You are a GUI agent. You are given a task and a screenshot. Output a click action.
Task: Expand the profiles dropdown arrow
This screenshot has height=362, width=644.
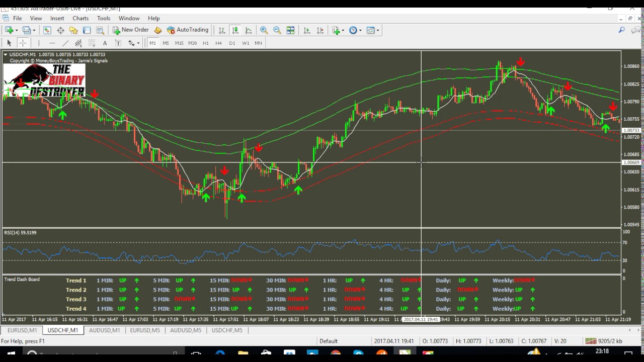click(x=34, y=30)
